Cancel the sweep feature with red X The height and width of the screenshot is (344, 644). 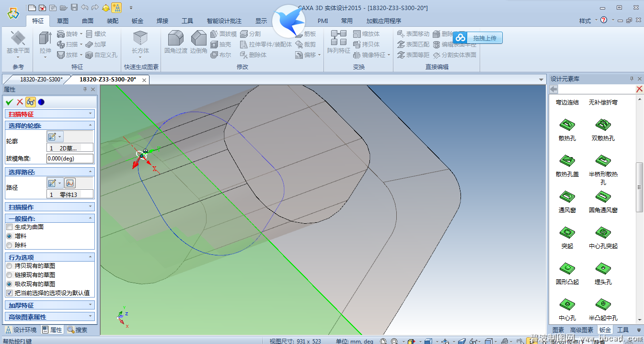point(20,102)
